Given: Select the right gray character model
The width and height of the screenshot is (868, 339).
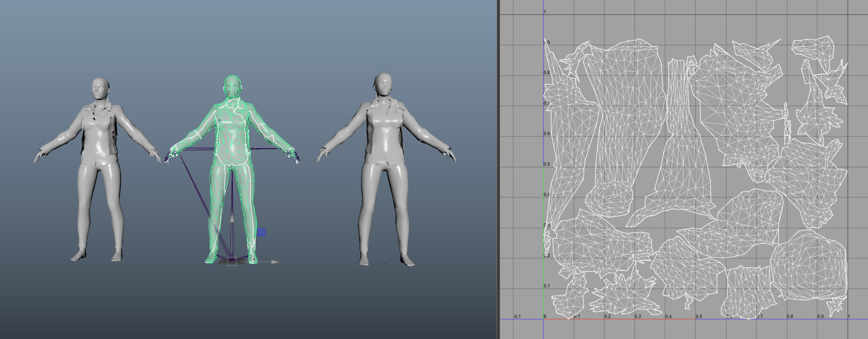Looking at the screenshot, I should [x=385, y=169].
